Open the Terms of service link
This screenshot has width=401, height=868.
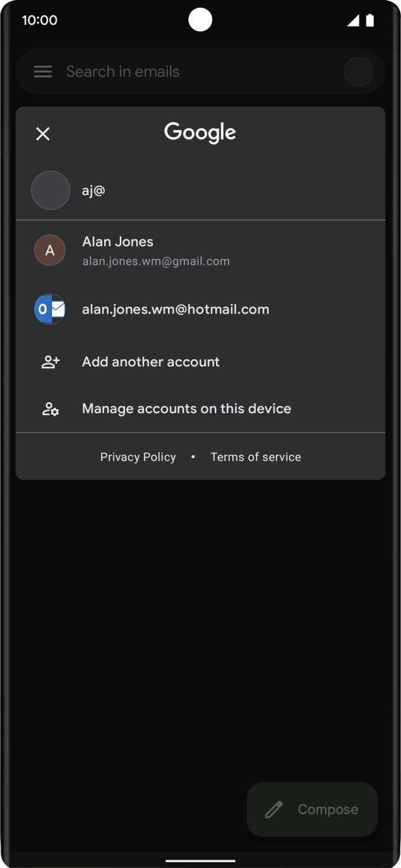256,457
